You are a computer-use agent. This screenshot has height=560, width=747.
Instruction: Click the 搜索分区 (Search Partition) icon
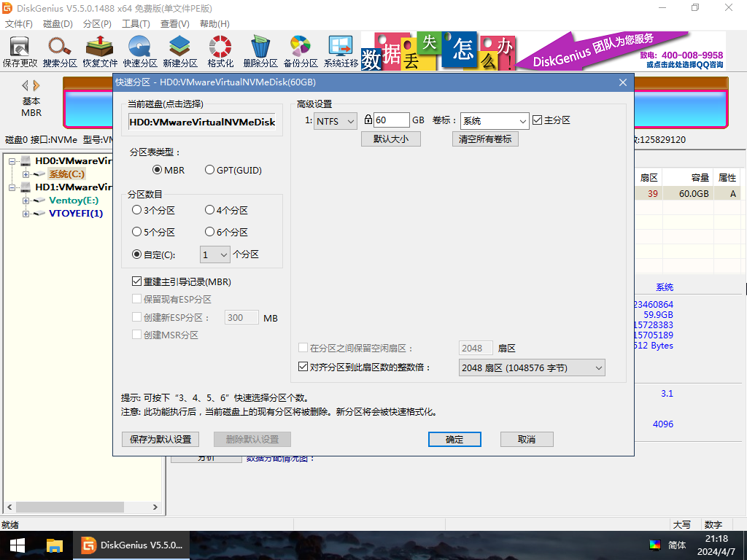(x=59, y=50)
